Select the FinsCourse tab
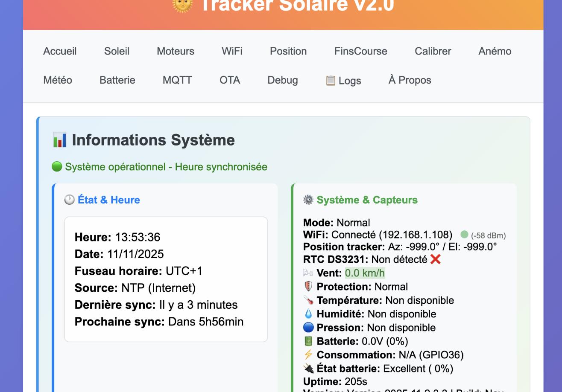562x392 pixels. 361,51
